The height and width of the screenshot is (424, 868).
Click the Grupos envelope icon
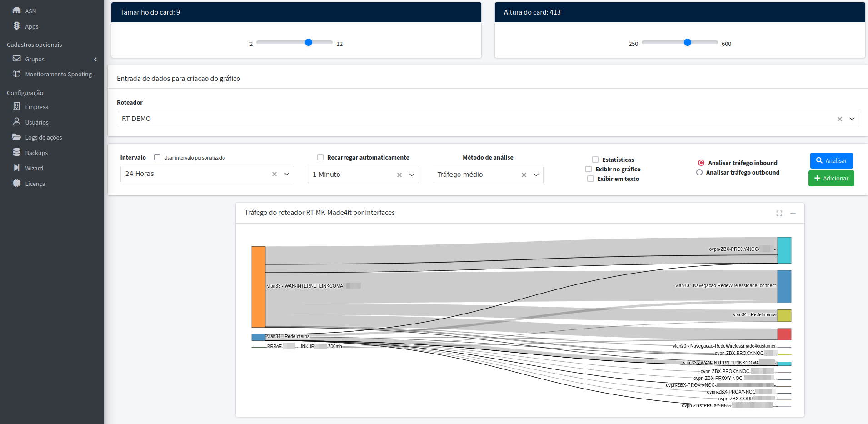click(17, 59)
